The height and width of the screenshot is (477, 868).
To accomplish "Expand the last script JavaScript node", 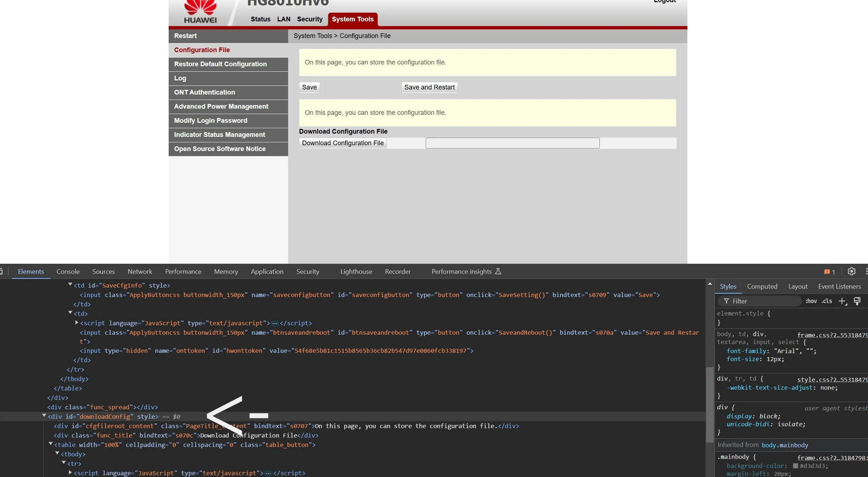I will [70, 472].
